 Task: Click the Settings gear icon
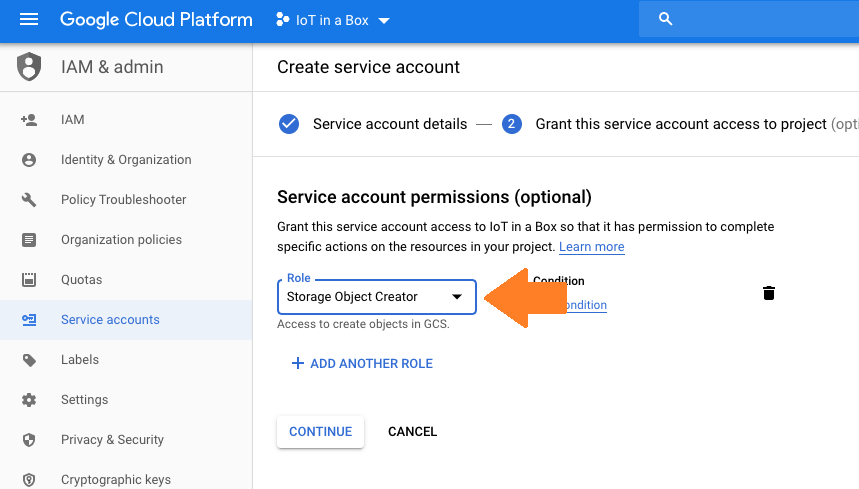[29, 400]
